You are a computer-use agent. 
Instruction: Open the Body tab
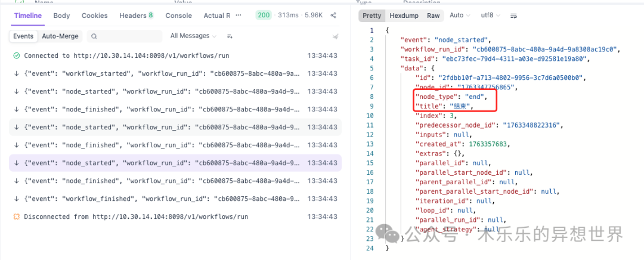pos(61,16)
